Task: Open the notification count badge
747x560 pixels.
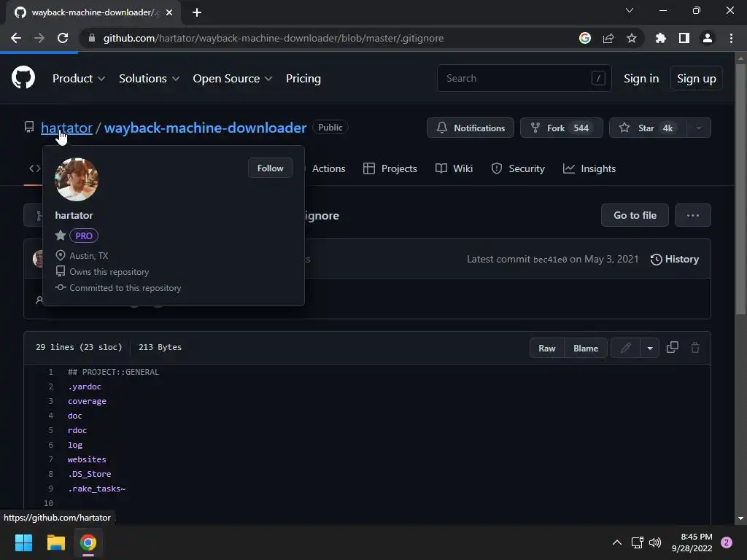Action: pos(727,542)
